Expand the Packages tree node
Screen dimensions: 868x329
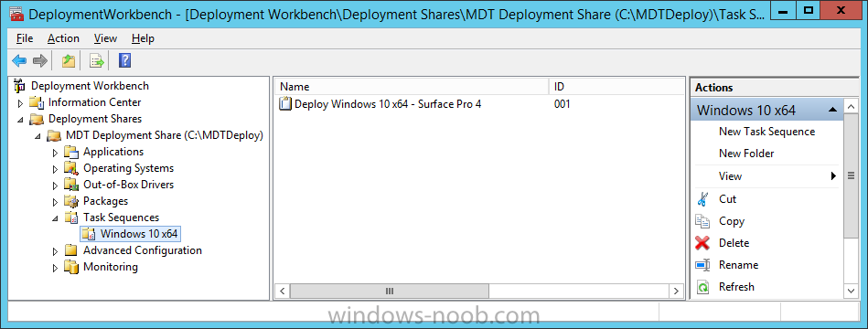pos(55,202)
